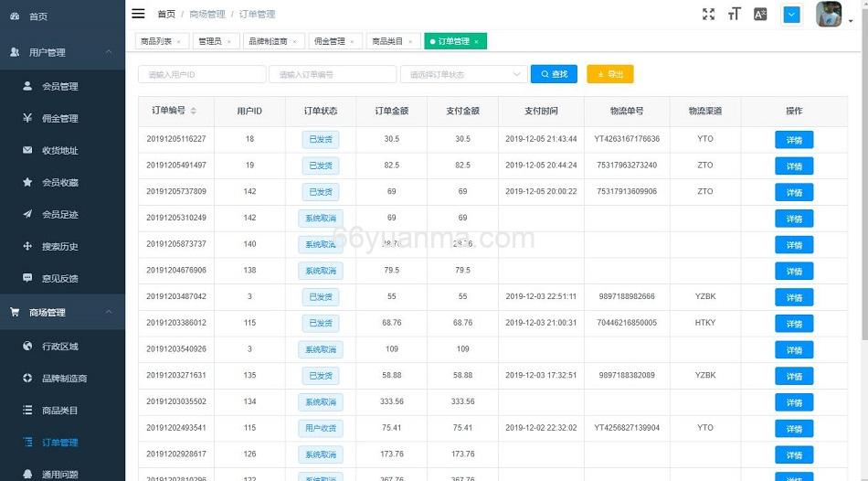This screenshot has width=868, height=481.
Task: Click the 用户收货 tag for order 20191202493541
Action: [x=321, y=428]
